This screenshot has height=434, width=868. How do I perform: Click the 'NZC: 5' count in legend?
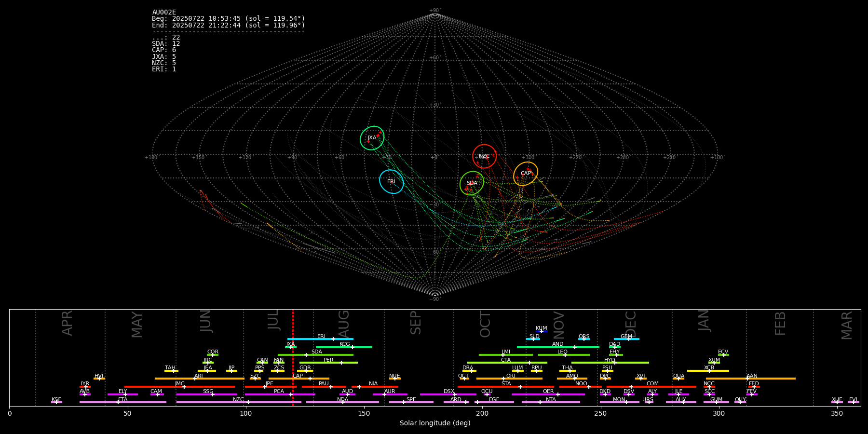164,63
